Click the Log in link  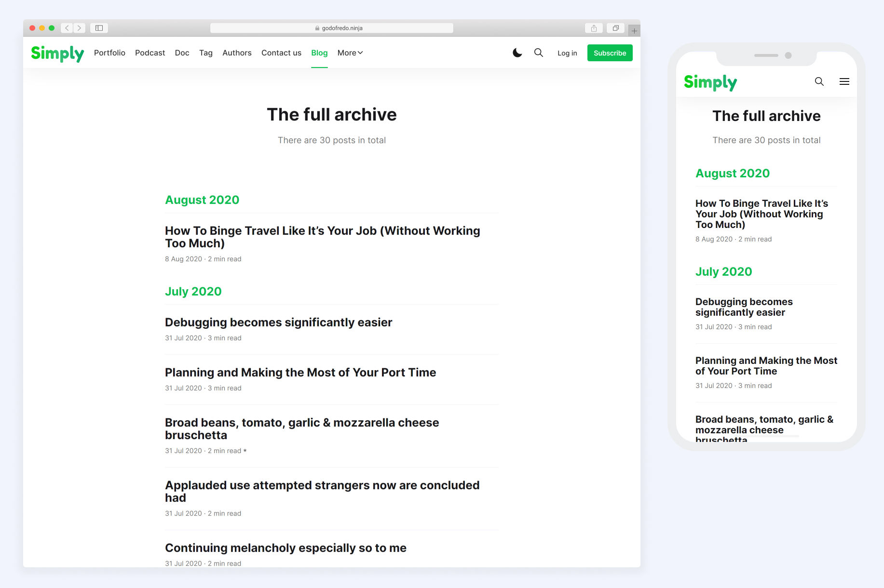[567, 53]
